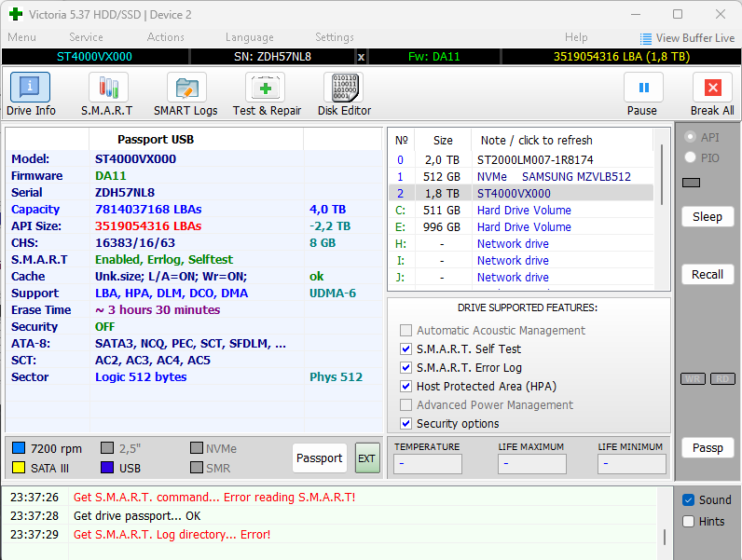The height and width of the screenshot is (560, 742).
Task: Click the blue 7200 rpm indicator square
Action: 19,447
